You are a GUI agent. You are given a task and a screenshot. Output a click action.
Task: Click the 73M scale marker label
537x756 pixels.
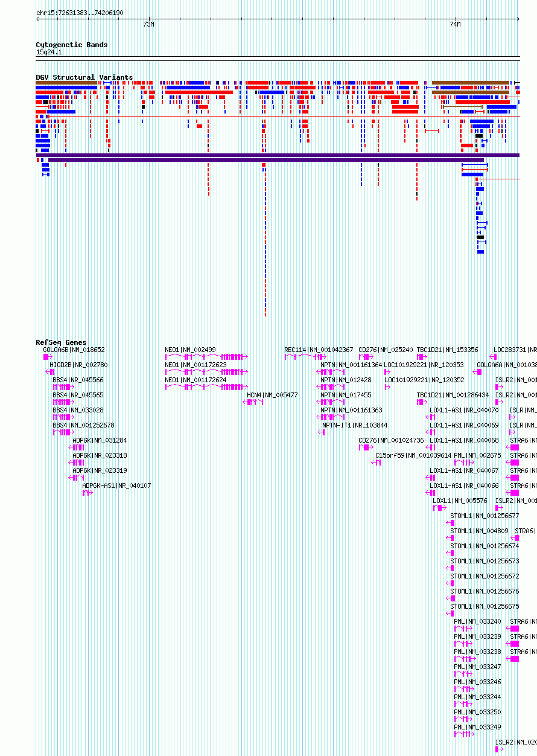pos(148,24)
